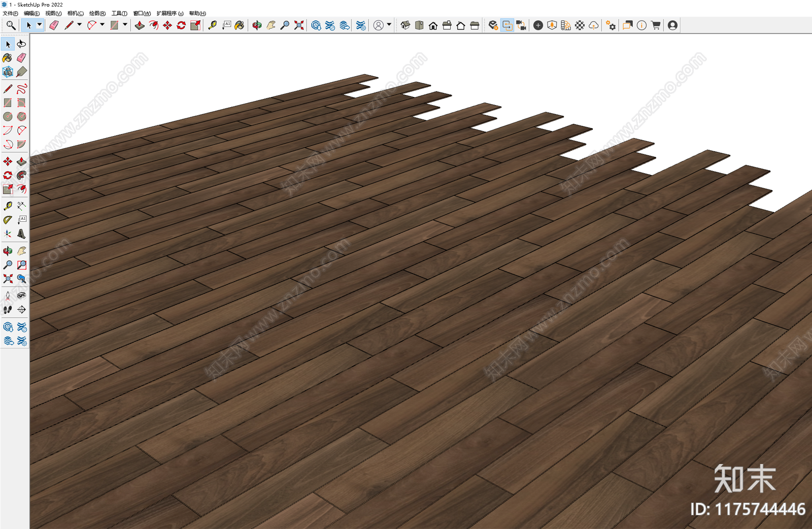The width and height of the screenshot is (812, 529).
Task: Select the Look Around eye tool
Action: (x=21, y=295)
